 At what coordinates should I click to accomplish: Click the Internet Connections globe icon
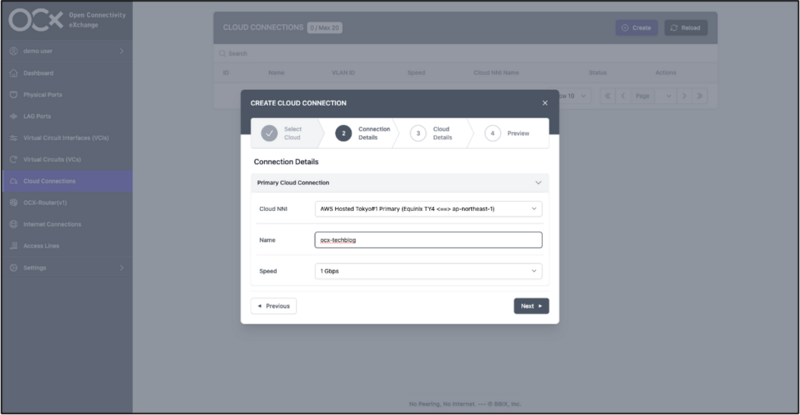click(x=14, y=224)
